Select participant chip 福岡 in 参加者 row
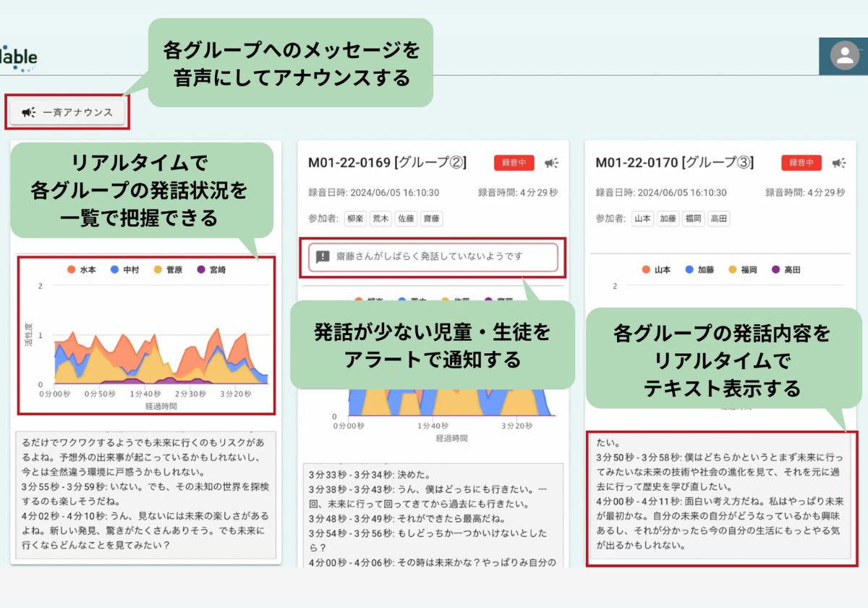This screenshot has height=608, width=868. coord(693,219)
